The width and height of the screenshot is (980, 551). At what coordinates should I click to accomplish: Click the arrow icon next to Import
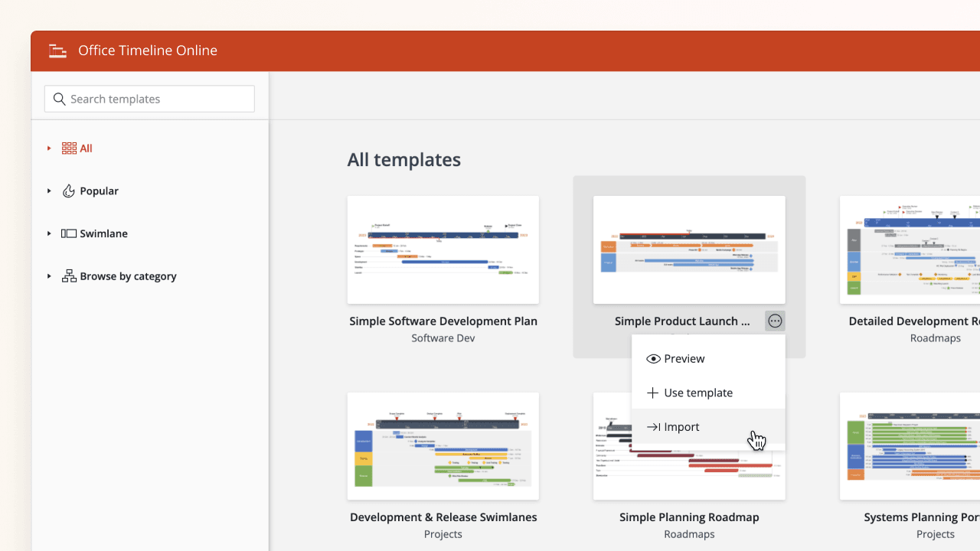(653, 427)
